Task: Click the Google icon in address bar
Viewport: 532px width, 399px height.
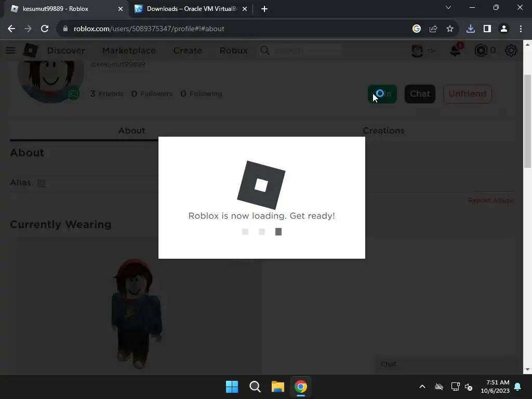Action: (417, 29)
